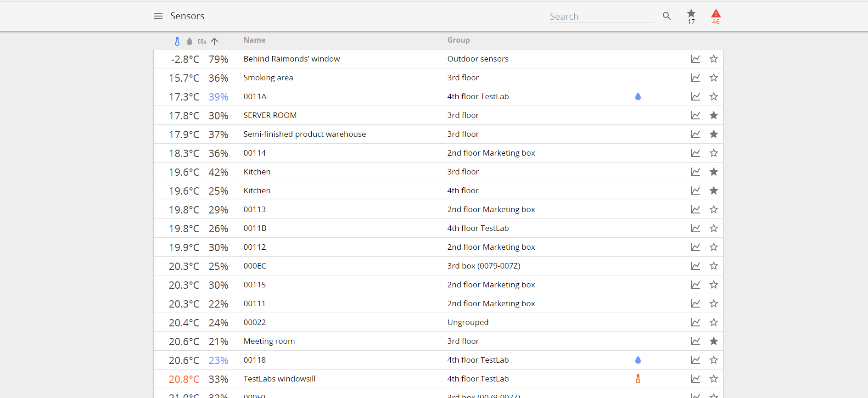This screenshot has height=398, width=868.
Task: Click blue 23% humidity value
Action: point(218,360)
